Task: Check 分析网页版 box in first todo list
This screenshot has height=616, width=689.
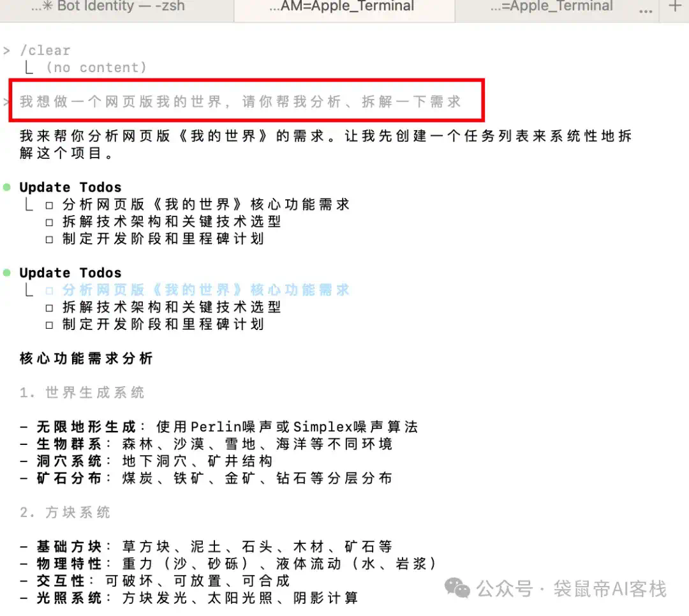Action: [x=49, y=206]
